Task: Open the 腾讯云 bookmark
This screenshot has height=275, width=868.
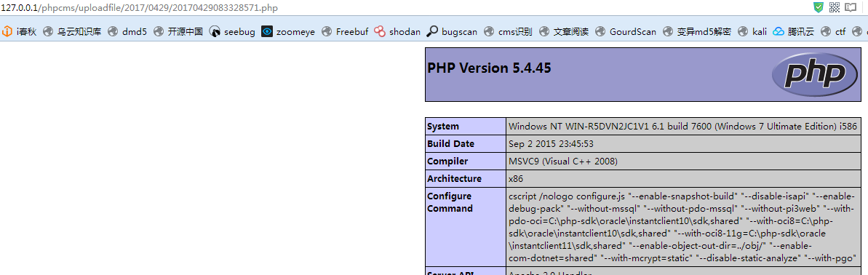Action: (794, 31)
